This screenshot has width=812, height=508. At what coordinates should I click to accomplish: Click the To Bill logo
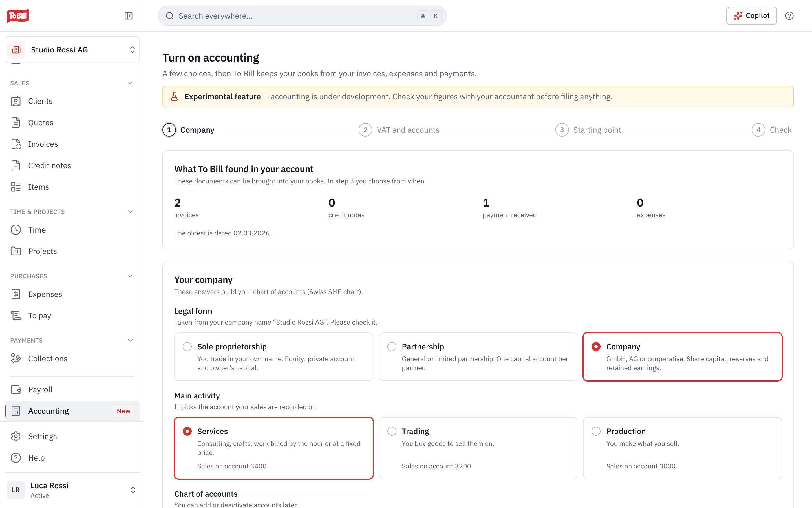coord(18,16)
